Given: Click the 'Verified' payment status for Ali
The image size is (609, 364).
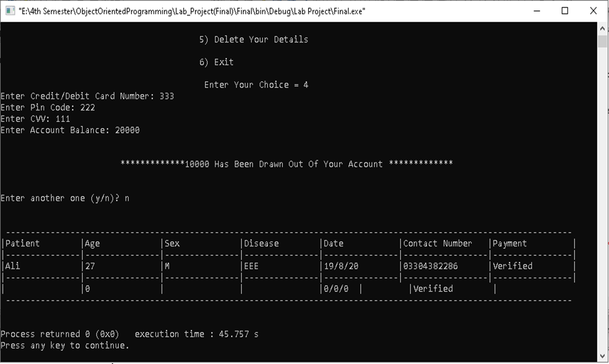Looking at the screenshot, I should [512, 266].
